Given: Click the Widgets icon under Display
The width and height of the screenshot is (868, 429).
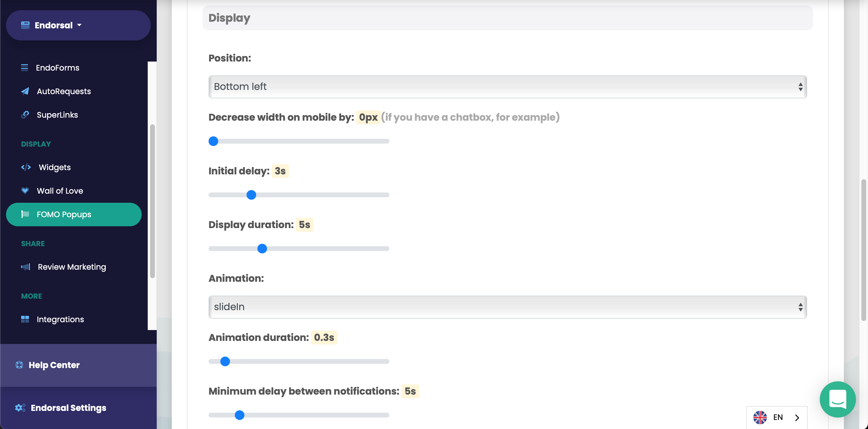Looking at the screenshot, I should (x=26, y=167).
